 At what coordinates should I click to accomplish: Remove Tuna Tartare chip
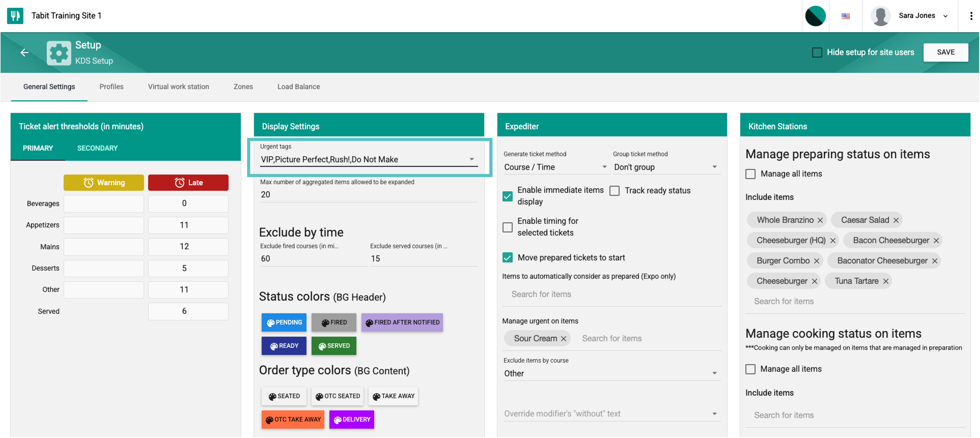(x=886, y=281)
